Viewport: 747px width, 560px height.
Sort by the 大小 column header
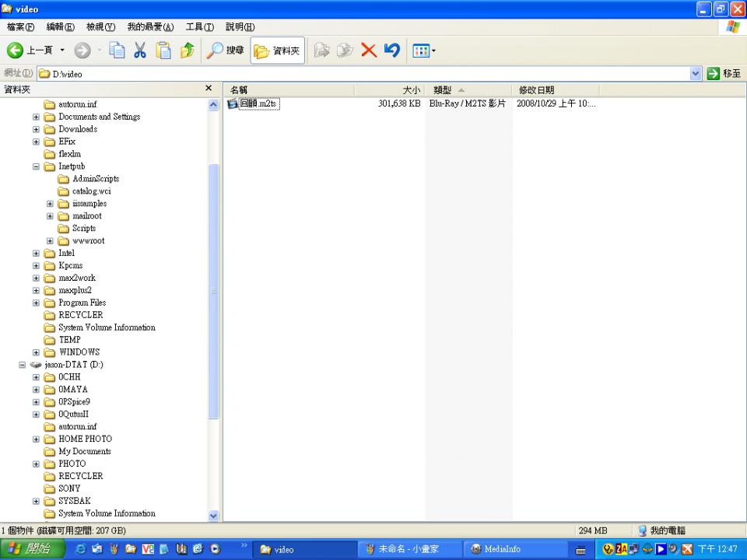pos(389,90)
